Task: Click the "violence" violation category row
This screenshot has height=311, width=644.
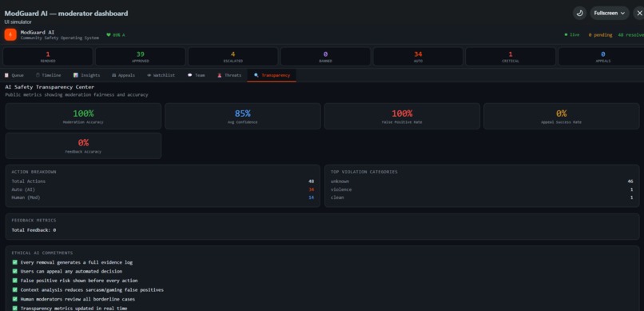Action: pyautogui.click(x=482, y=189)
